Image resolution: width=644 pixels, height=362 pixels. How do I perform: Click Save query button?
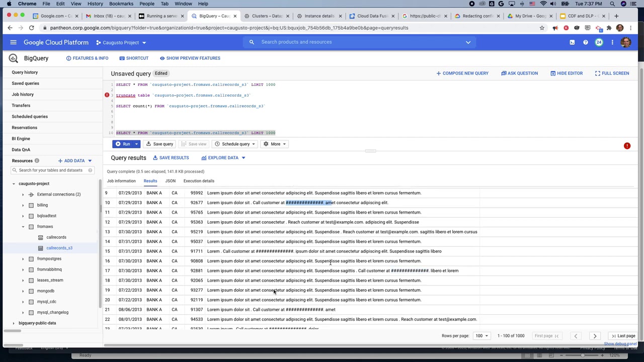[159, 144]
